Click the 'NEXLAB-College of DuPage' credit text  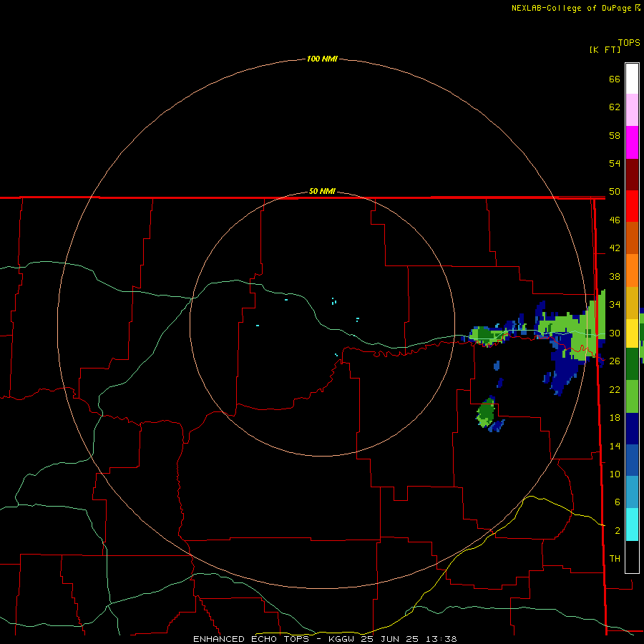click(x=571, y=8)
